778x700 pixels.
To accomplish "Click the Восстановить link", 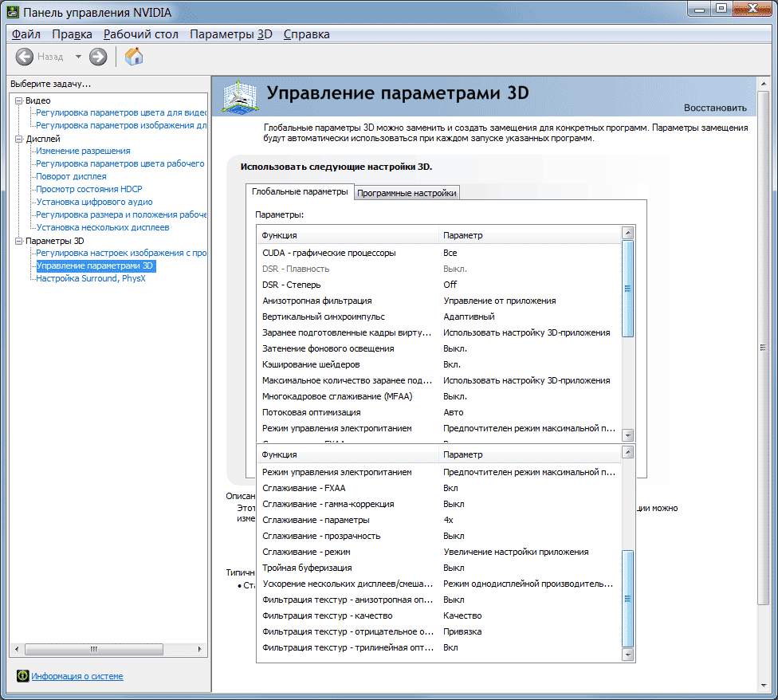I will tap(715, 108).
